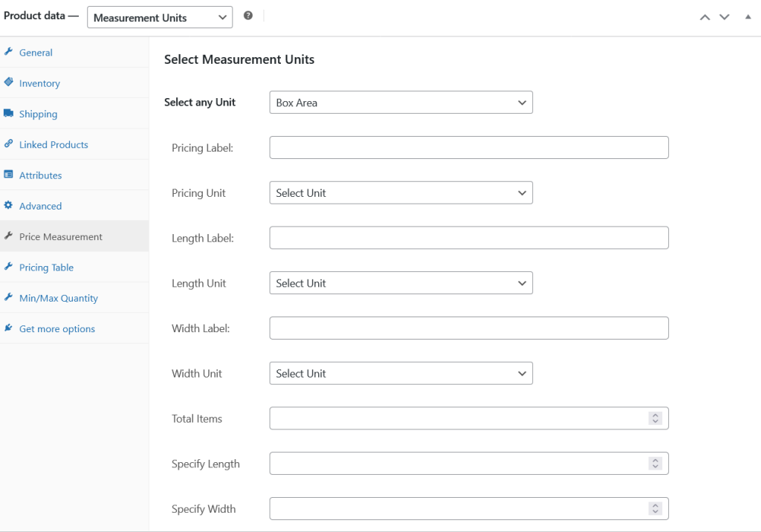This screenshot has height=532, width=761.
Task: Open the Width Unit select
Action: tap(401, 374)
